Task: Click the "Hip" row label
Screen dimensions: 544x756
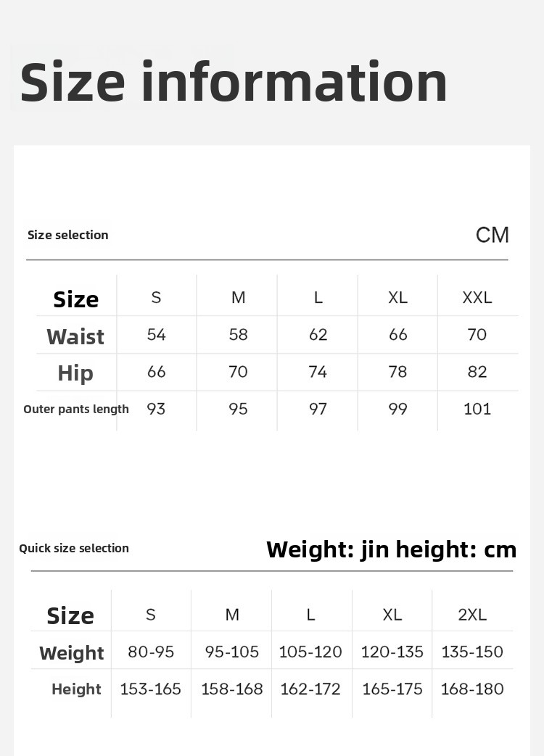Action: coord(75,373)
